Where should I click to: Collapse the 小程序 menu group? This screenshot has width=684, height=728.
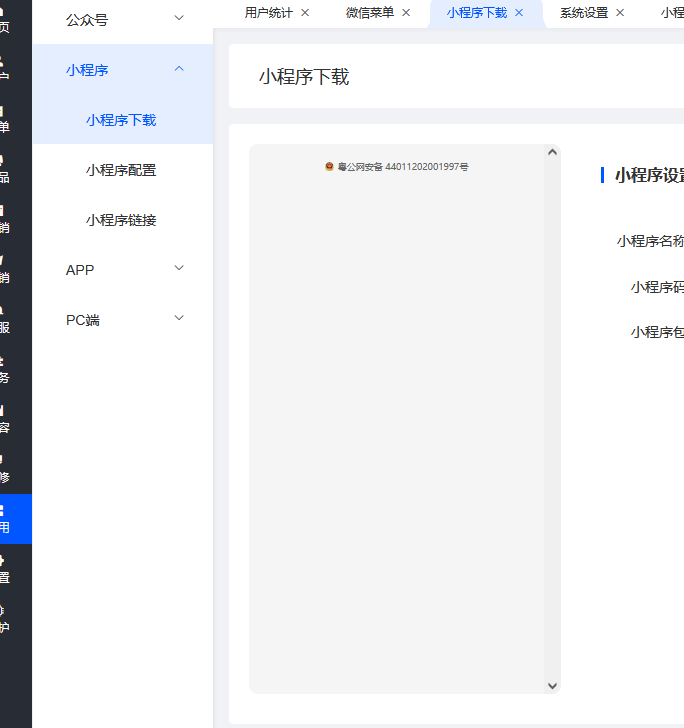point(179,69)
